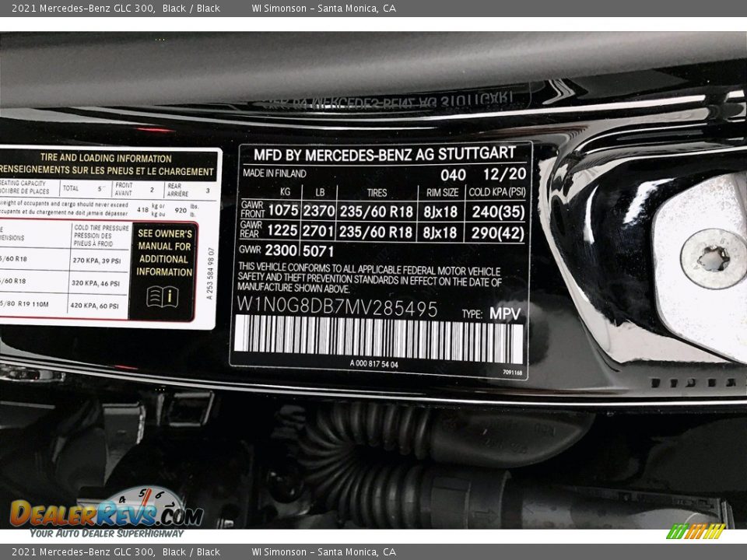Click the 'GAWR REAR' row label
The width and height of the screenshot is (747, 560).
(251, 229)
